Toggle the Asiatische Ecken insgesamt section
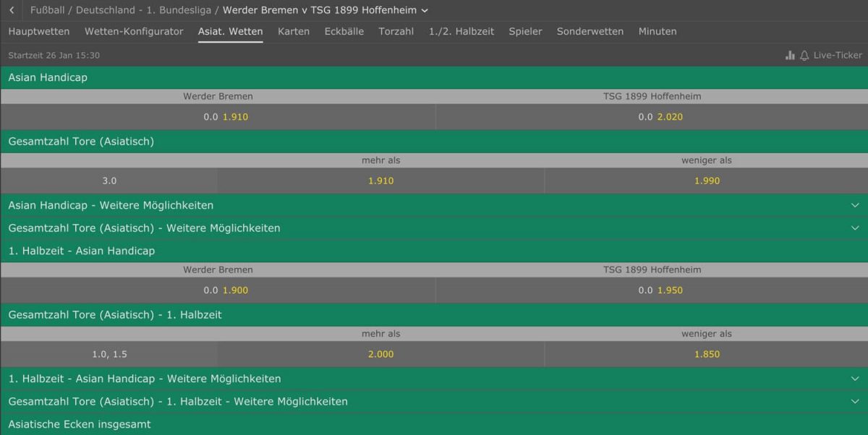This screenshot has height=435, width=868. [x=434, y=424]
